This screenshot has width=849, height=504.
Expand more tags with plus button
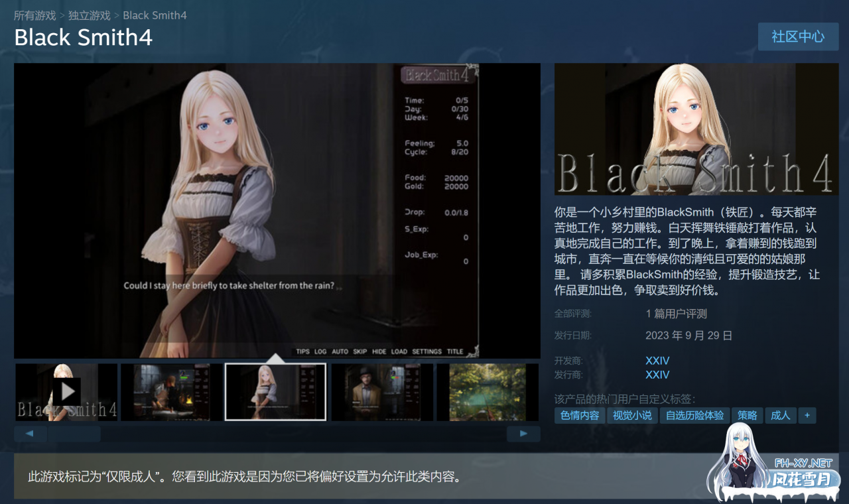pos(807,415)
